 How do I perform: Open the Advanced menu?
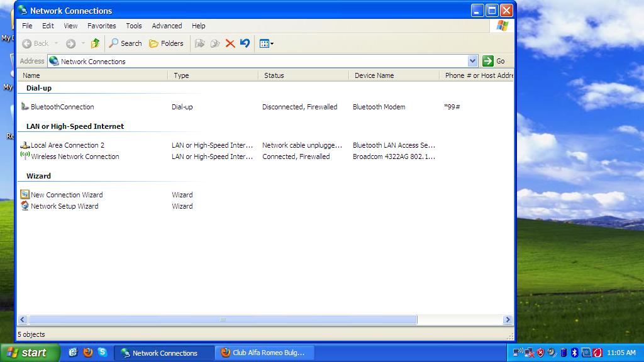tap(167, 26)
